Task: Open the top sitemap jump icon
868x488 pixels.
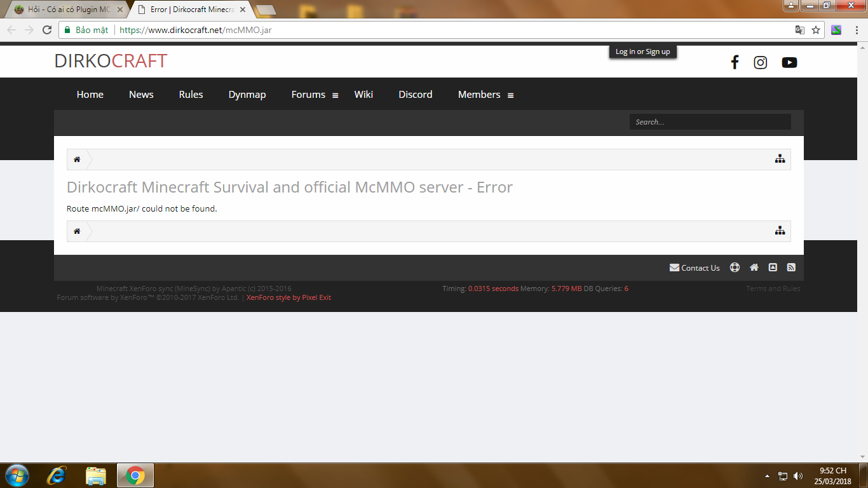Action: [x=780, y=159]
